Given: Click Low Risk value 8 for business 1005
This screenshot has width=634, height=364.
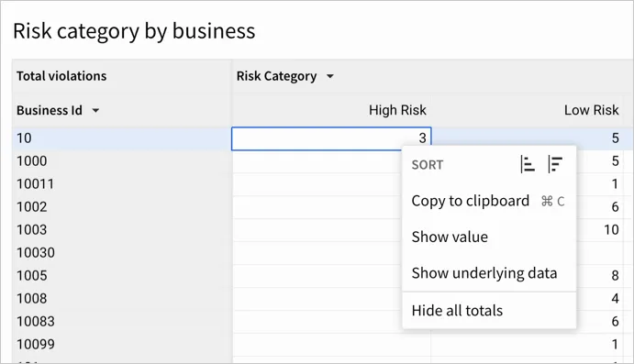Looking at the screenshot, I should pyautogui.click(x=615, y=276).
